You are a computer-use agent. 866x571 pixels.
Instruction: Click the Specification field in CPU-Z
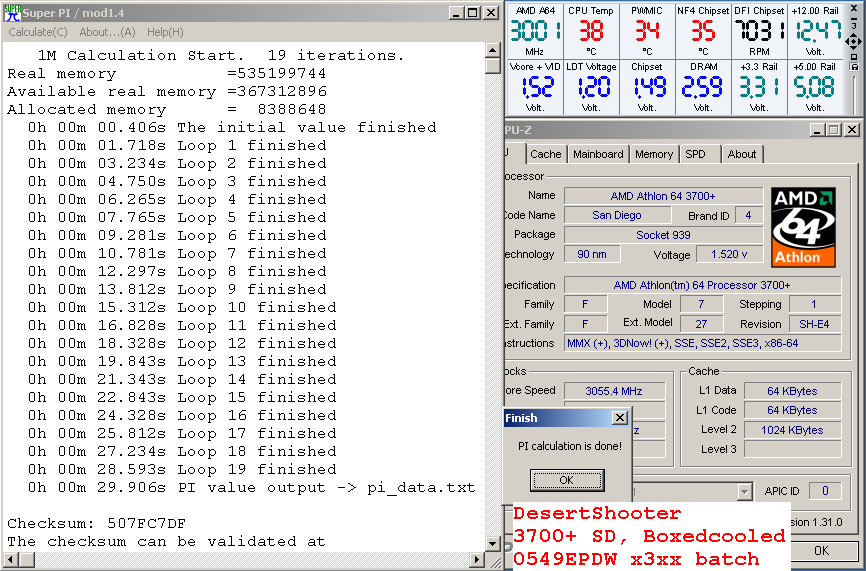702,286
